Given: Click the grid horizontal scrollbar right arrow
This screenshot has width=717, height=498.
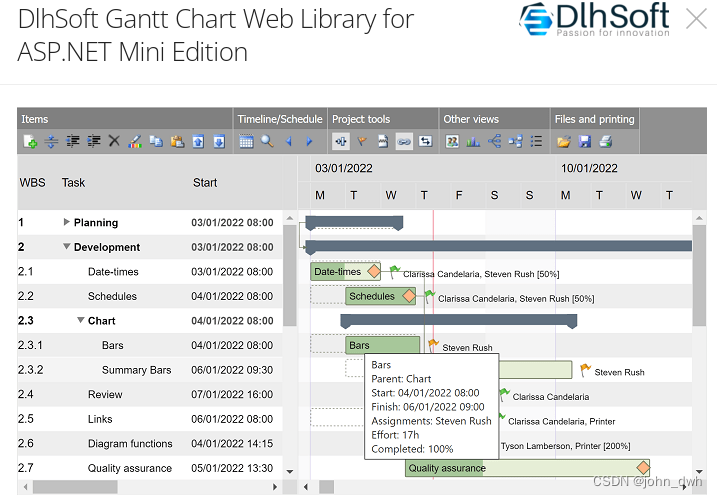Looking at the screenshot, I should [274, 487].
